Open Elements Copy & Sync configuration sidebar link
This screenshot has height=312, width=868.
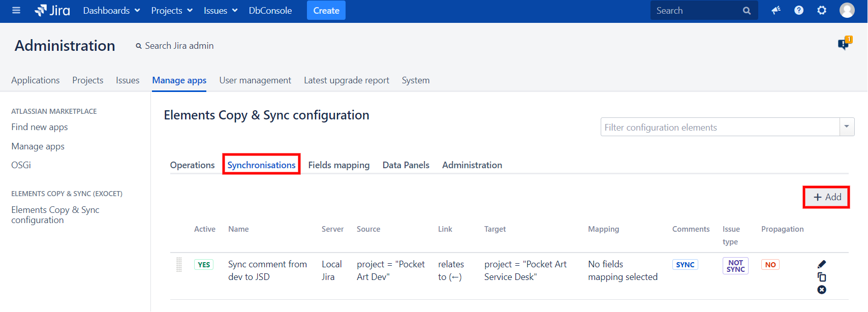coord(55,215)
